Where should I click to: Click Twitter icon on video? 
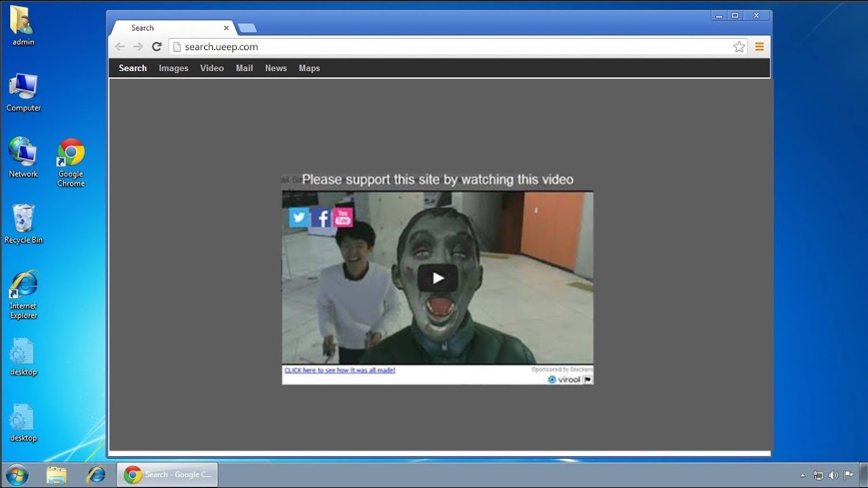click(299, 217)
